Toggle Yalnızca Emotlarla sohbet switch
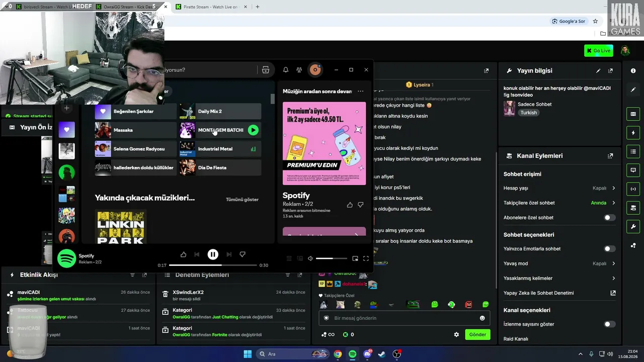Image resolution: width=644 pixels, height=362 pixels. pos(609,249)
